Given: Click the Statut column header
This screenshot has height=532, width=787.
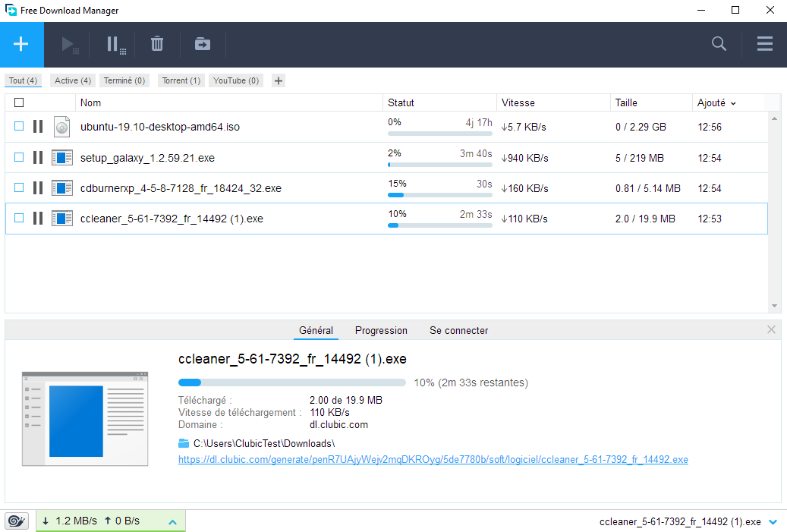Looking at the screenshot, I should tap(439, 103).
